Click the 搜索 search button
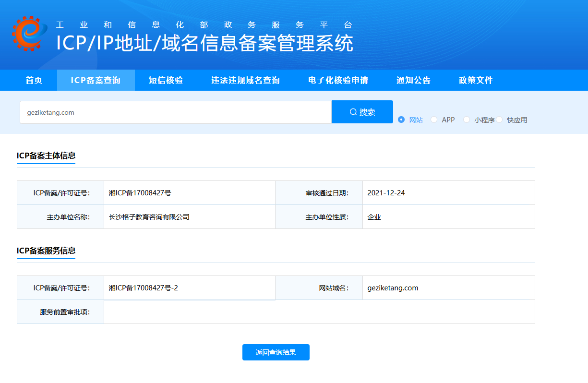This screenshot has height=383, width=588. tap(362, 112)
